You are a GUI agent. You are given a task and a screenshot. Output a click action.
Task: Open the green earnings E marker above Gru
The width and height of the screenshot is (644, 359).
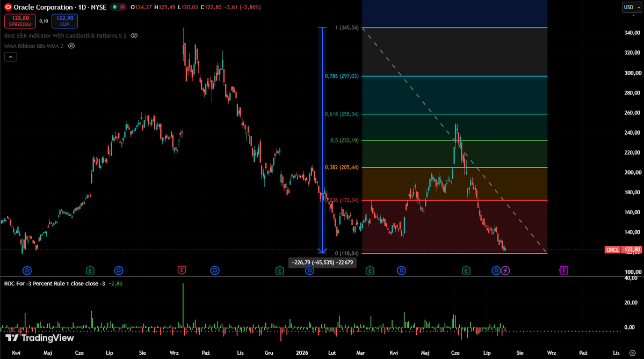pos(280,270)
